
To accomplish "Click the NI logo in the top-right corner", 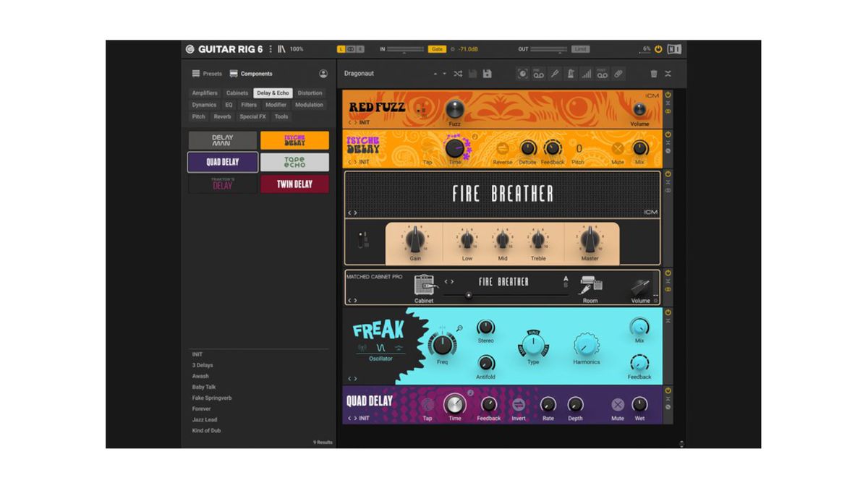I will pos(674,48).
